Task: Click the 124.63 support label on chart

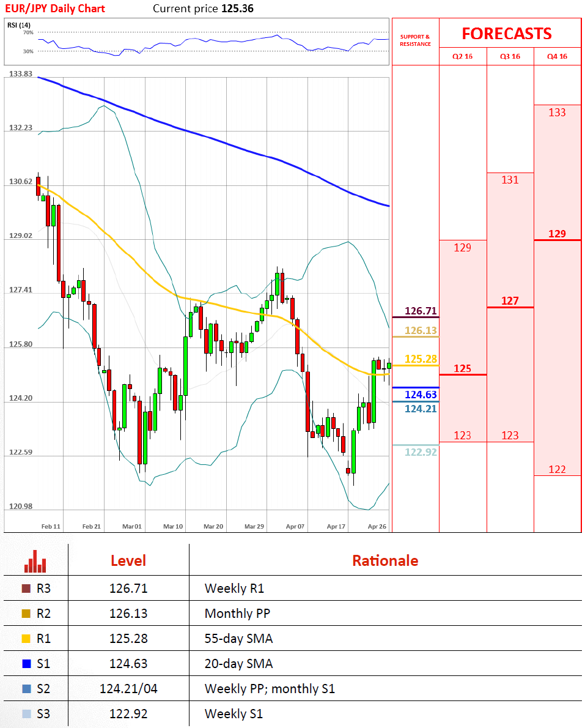Action: [421, 395]
